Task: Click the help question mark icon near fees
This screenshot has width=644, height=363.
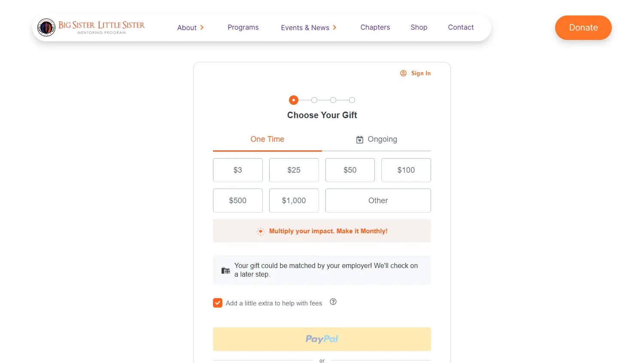Action: (x=333, y=302)
